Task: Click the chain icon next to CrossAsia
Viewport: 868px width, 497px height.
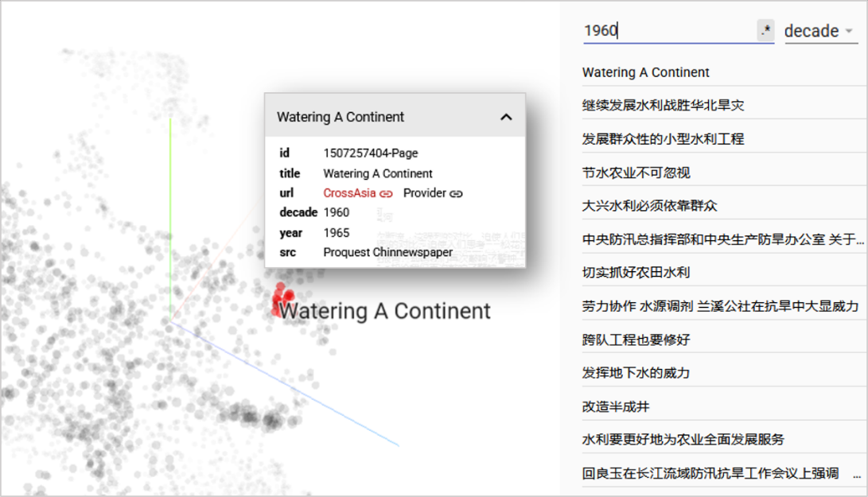Action: (x=387, y=193)
